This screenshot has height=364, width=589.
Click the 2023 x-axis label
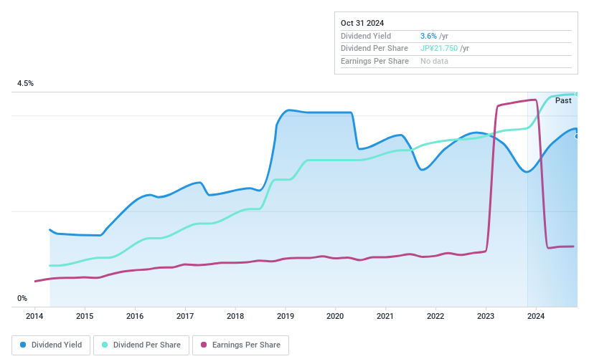click(486, 316)
